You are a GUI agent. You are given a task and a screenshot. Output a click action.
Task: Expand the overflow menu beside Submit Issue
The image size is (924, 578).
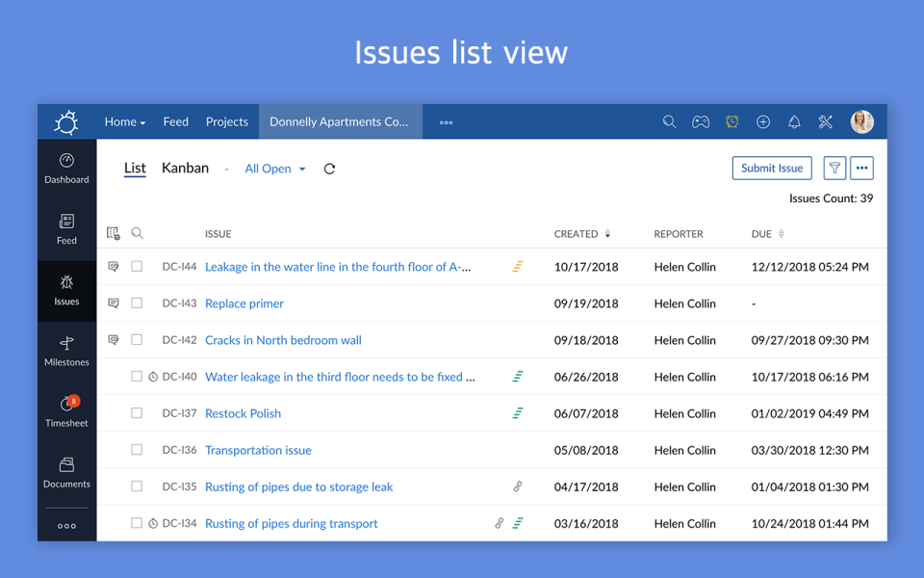(x=861, y=168)
